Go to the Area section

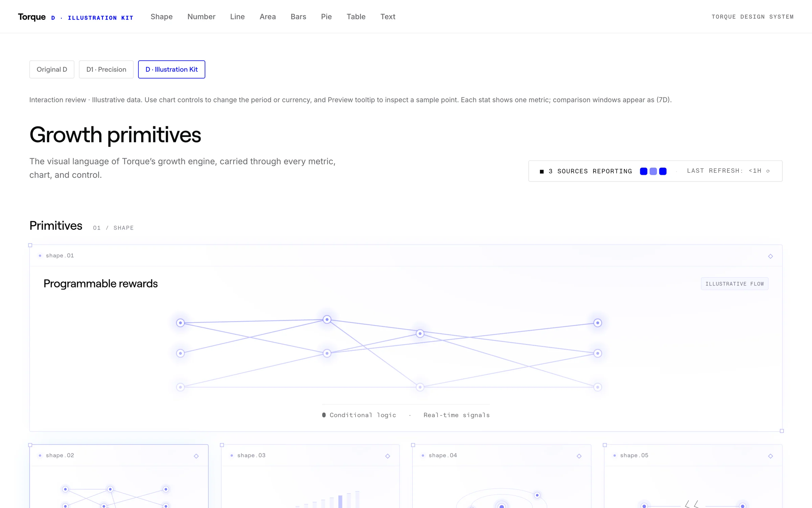tap(268, 17)
